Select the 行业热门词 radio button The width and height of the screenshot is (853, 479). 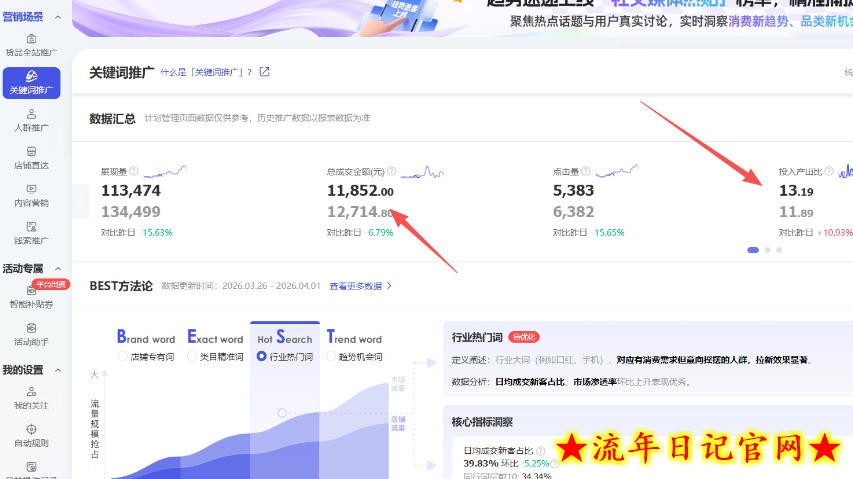[262, 356]
